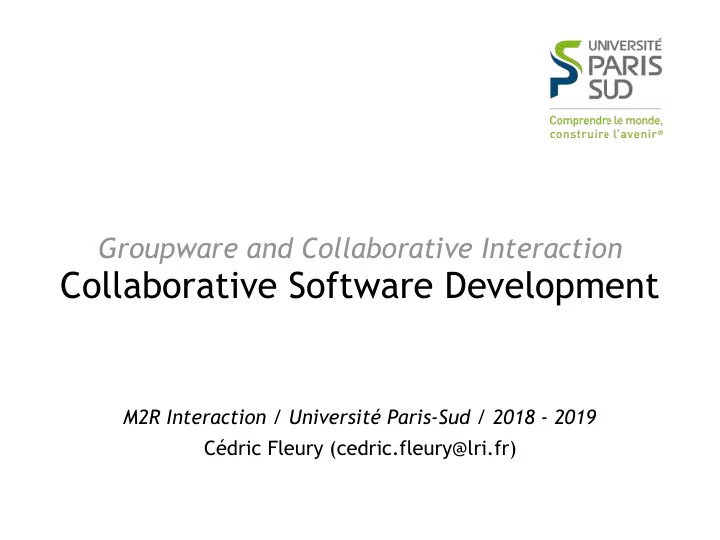The height and width of the screenshot is (540, 720).
Task: Click the line "M2R Interaction / Université Paris-Sud / 2018 - 2019"
Action: [360, 417]
